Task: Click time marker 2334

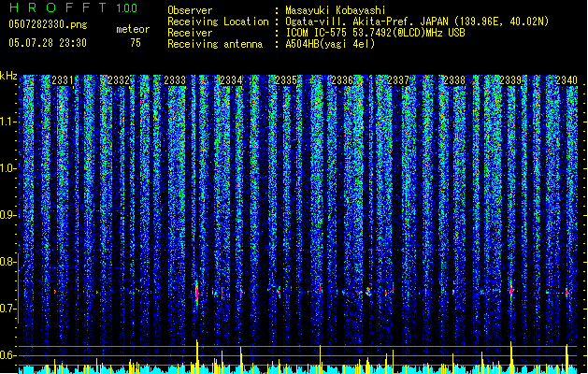Action: pos(231,79)
